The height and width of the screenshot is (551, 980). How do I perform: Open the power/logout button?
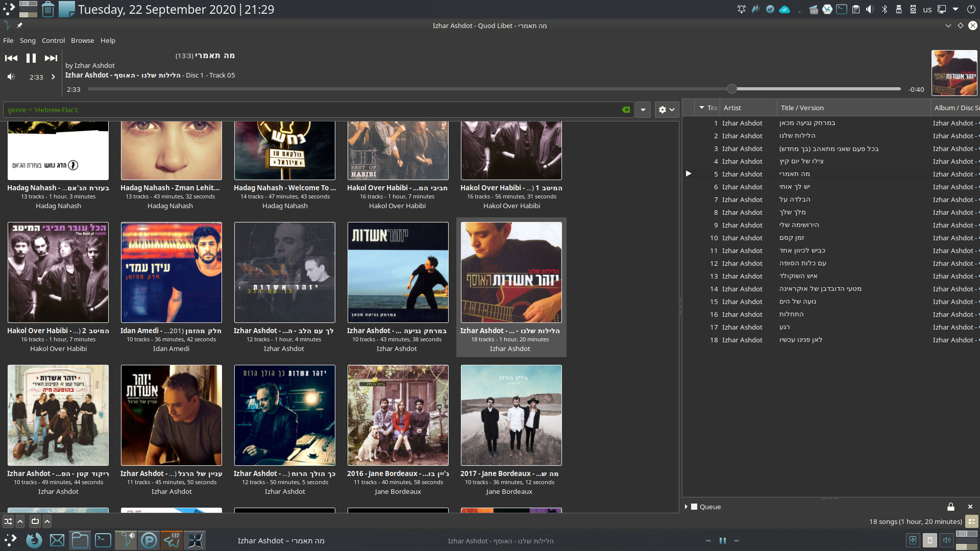(x=971, y=9)
